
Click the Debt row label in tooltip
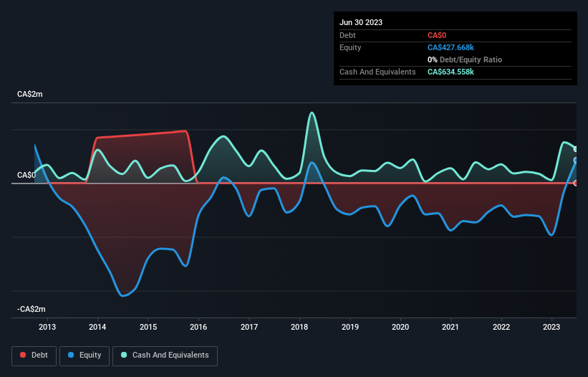pos(347,35)
